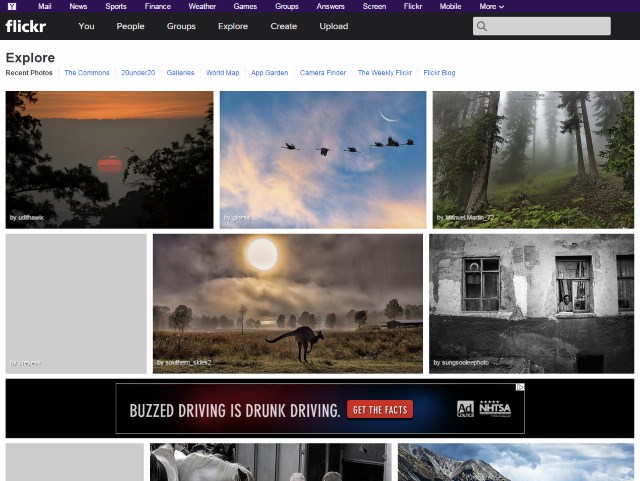Expand the More dropdown in Yahoo bar
Image resolution: width=640 pixels, height=481 pixels.
tap(491, 7)
